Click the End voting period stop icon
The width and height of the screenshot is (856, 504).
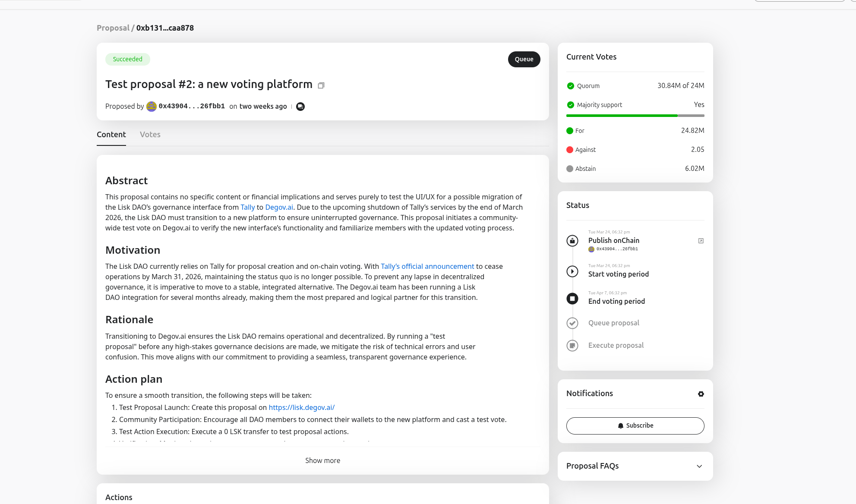[572, 299]
